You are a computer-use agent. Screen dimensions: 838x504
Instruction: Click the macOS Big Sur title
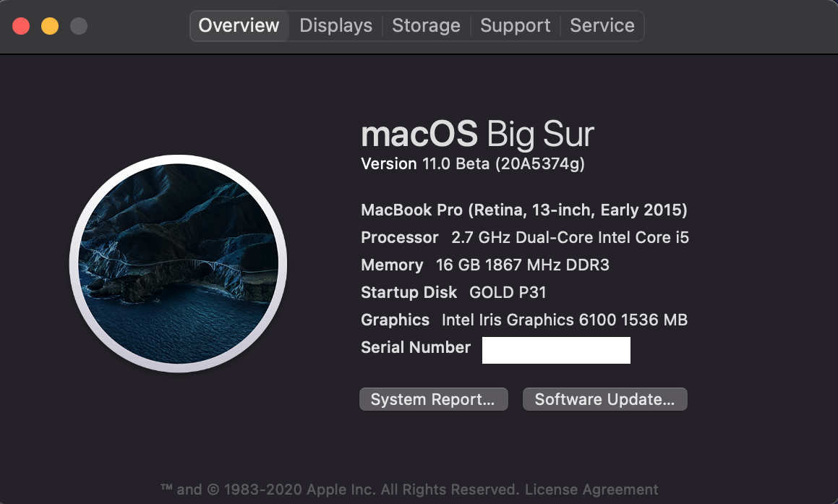click(x=478, y=134)
